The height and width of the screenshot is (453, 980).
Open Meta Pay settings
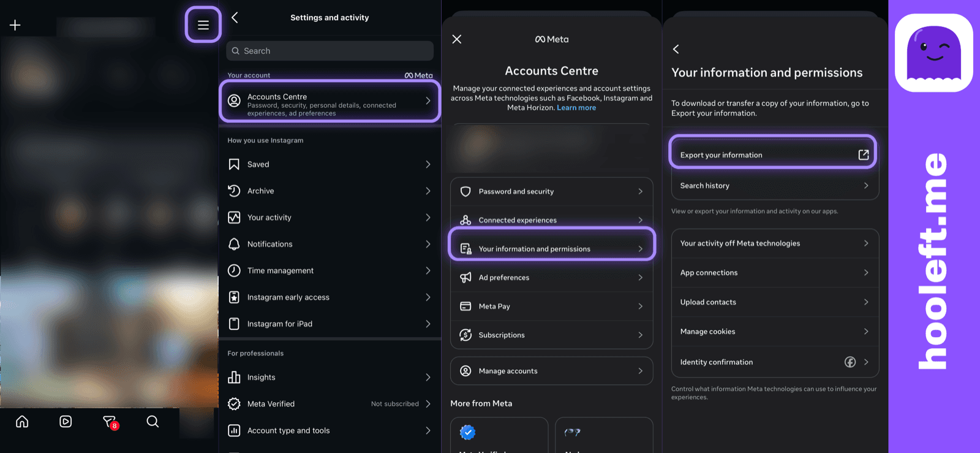click(x=552, y=306)
